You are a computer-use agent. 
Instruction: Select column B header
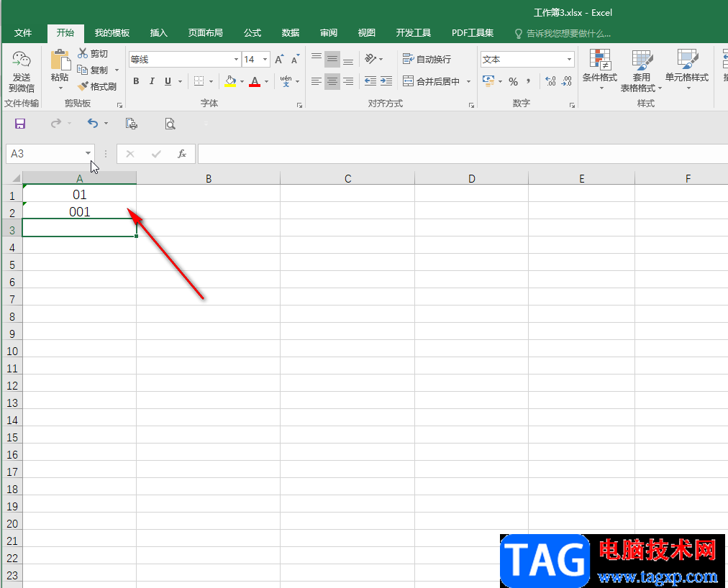pos(209,178)
